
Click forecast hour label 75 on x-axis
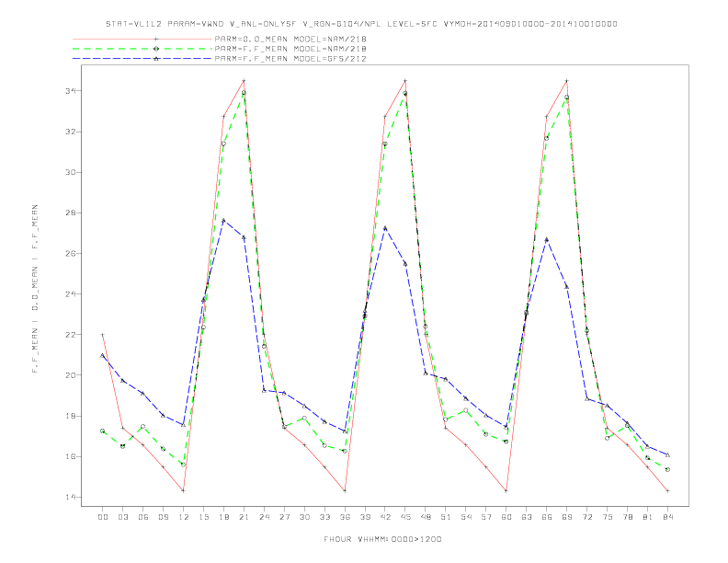point(608,517)
